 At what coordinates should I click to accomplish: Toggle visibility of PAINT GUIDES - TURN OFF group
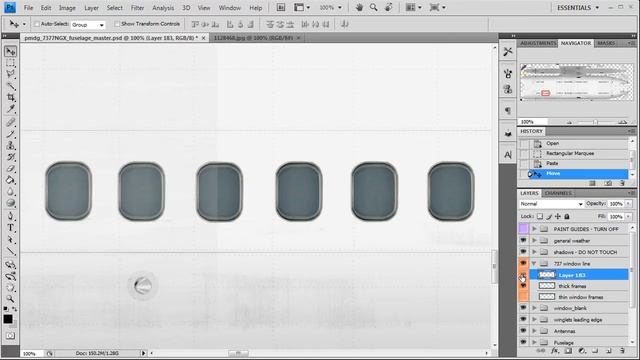click(523, 229)
